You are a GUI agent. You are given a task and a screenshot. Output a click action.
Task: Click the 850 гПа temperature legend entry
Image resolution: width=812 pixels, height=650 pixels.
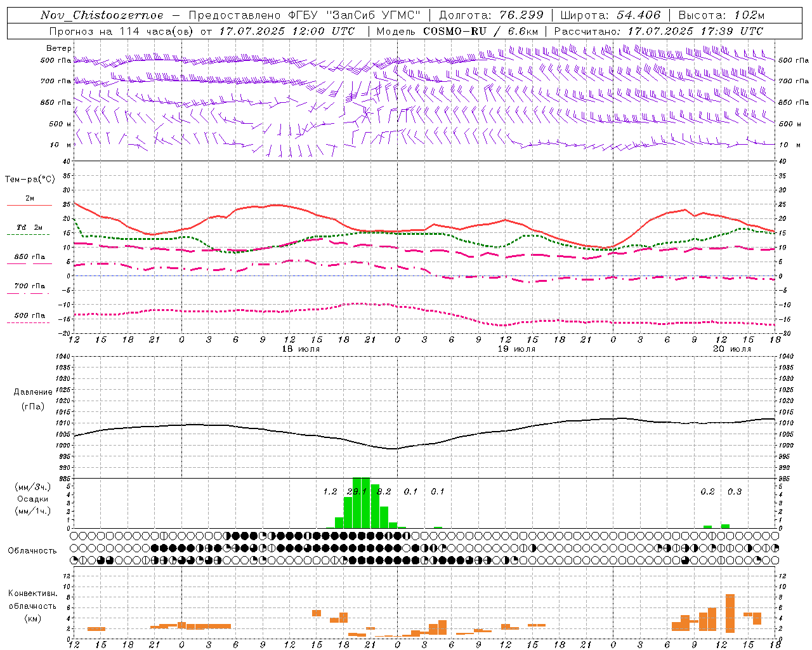29,259
